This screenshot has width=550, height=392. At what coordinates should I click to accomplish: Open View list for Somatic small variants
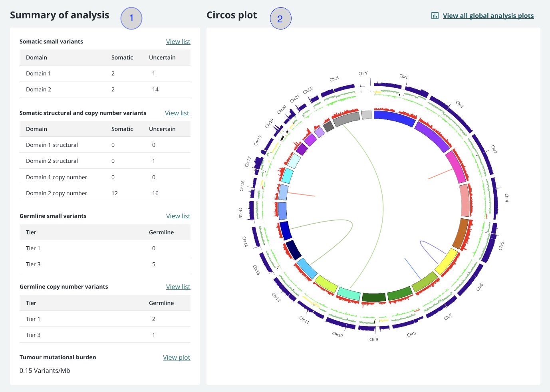(178, 42)
